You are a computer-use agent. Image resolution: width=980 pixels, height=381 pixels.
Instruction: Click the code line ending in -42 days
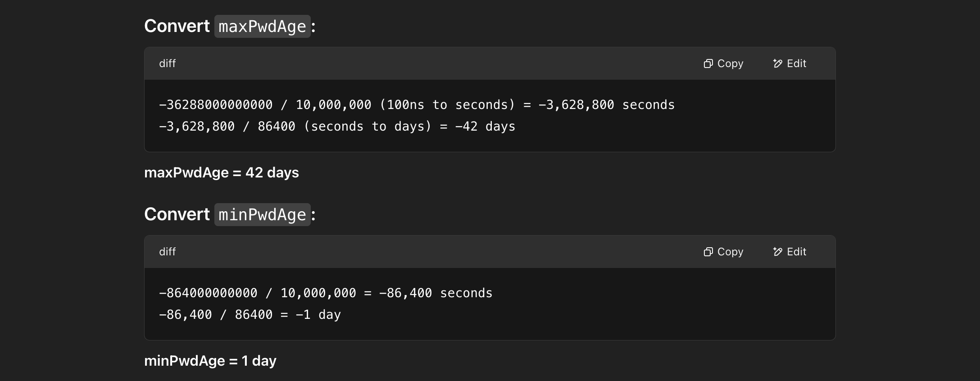(337, 127)
